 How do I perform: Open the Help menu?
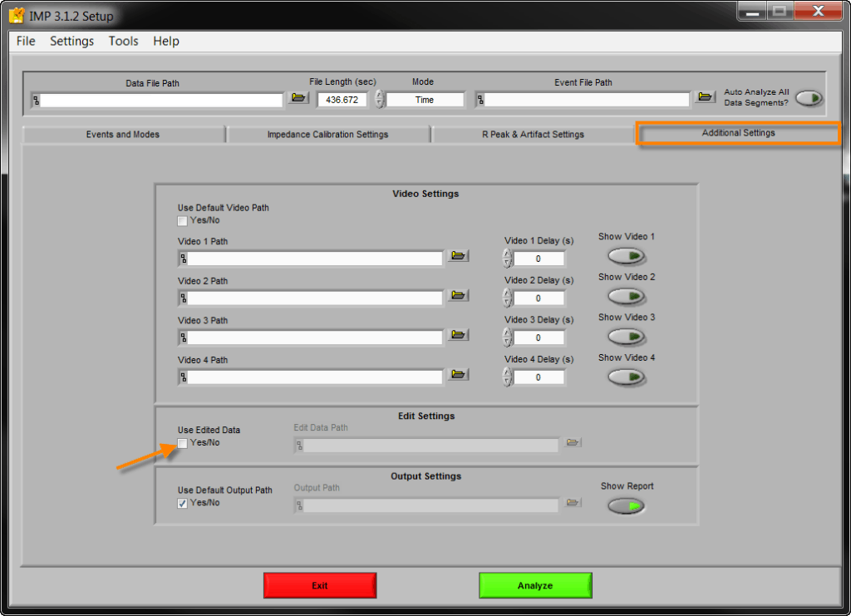166,42
